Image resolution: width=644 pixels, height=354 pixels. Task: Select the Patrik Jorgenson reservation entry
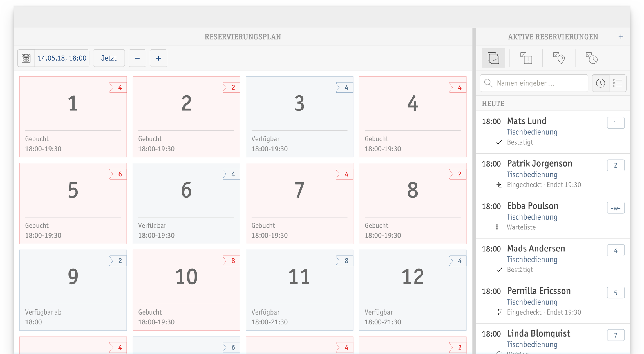click(x=540, y=164)
